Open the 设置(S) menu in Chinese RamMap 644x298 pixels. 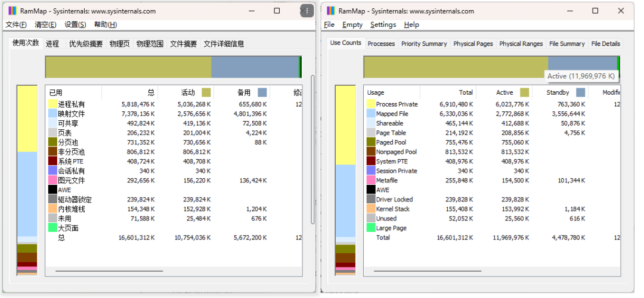click(75, 24)
